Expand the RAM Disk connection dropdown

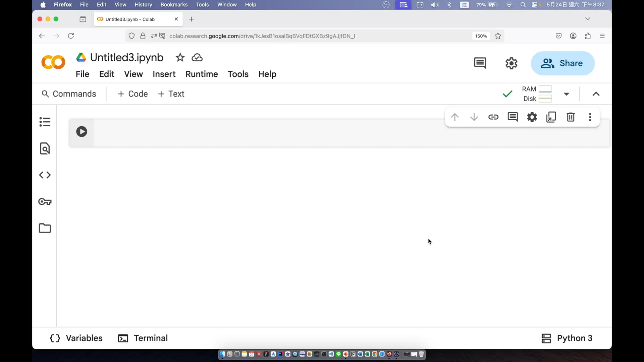(x=567, y=94)
